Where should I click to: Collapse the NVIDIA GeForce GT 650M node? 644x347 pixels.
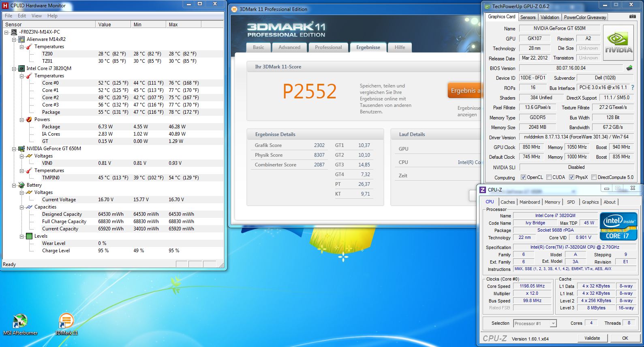pyautogui.click(x=14, y=149)
